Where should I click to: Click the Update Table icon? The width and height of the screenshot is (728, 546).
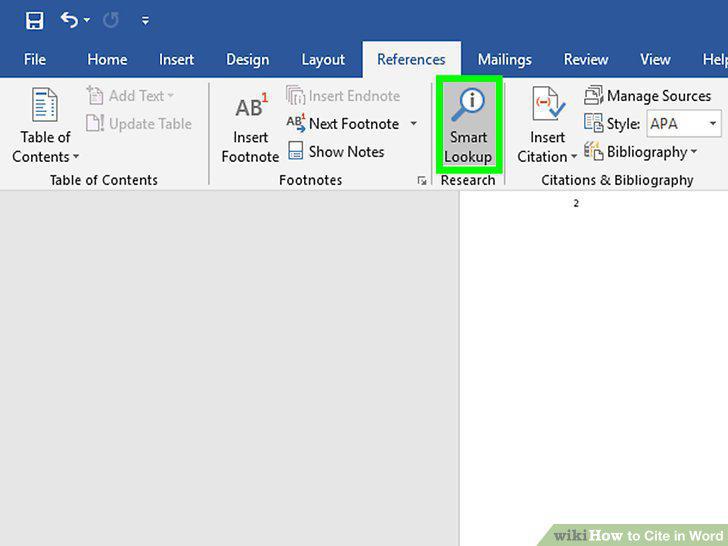pos(95,124)
